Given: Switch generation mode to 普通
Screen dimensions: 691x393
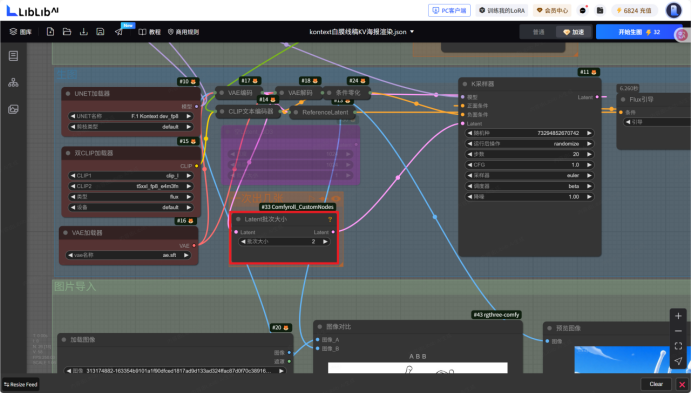Looking at the screenshot, I should coord(538,32).
